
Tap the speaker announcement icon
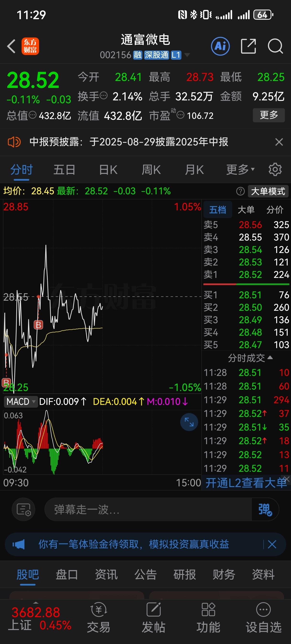[14, 142]
